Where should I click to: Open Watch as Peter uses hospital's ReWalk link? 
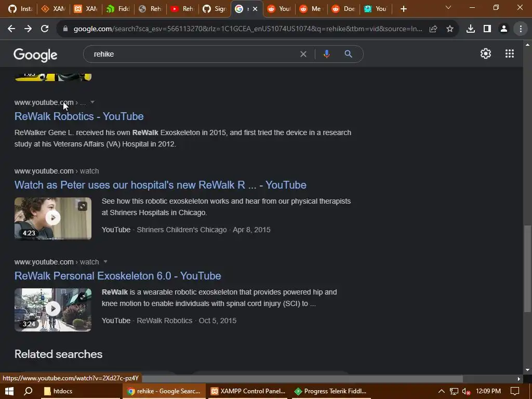click(160, 185)
